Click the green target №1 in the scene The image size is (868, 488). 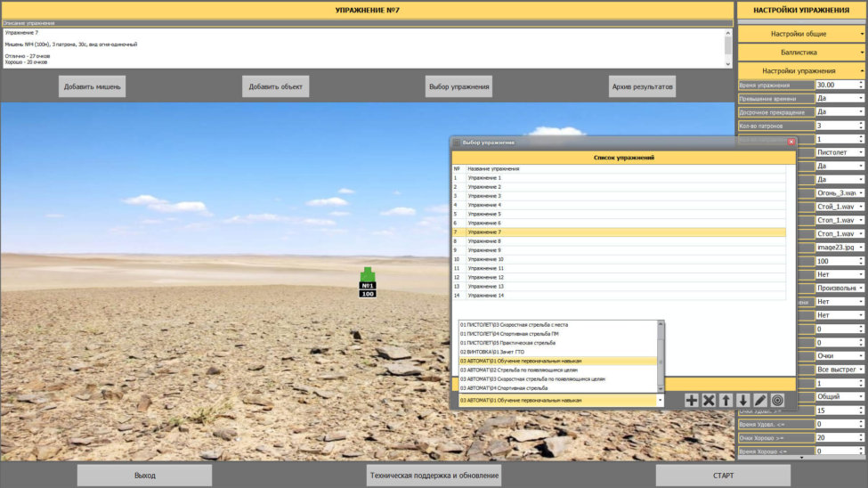coord(368,276)
